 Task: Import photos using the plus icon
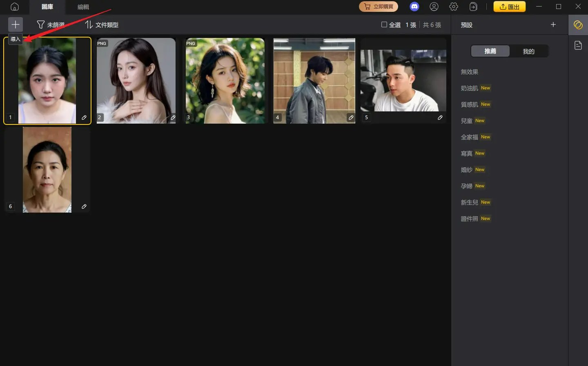(15, 24)
